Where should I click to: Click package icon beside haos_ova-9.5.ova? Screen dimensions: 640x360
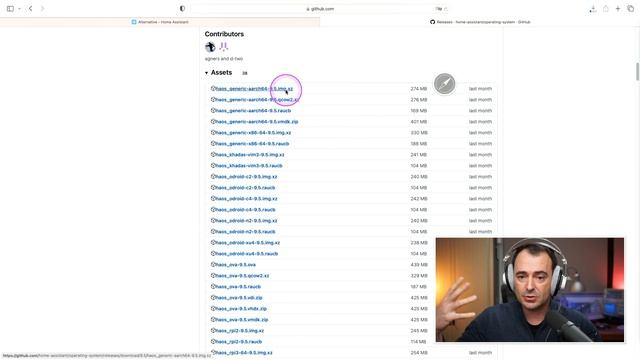[x=213, y=265]
